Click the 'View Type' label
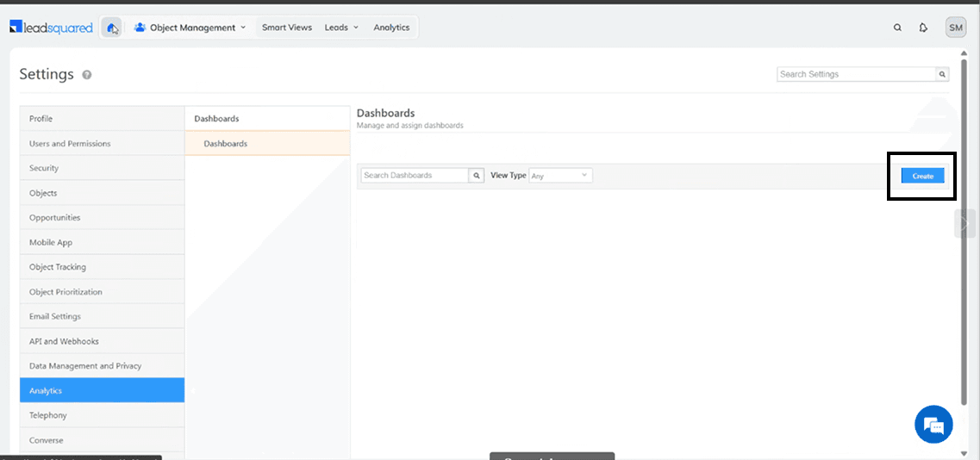 (509, 176)
